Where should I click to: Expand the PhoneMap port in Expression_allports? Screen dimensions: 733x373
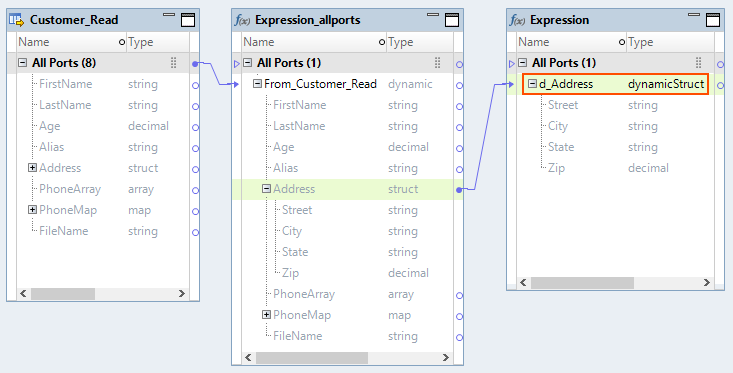[266, 315]
